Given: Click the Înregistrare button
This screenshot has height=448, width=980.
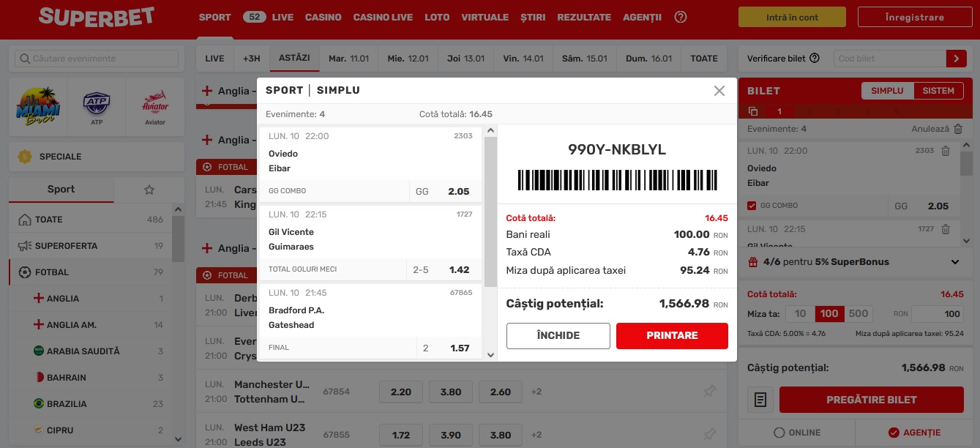Looking at the screenshot, I should click(914, 17).
